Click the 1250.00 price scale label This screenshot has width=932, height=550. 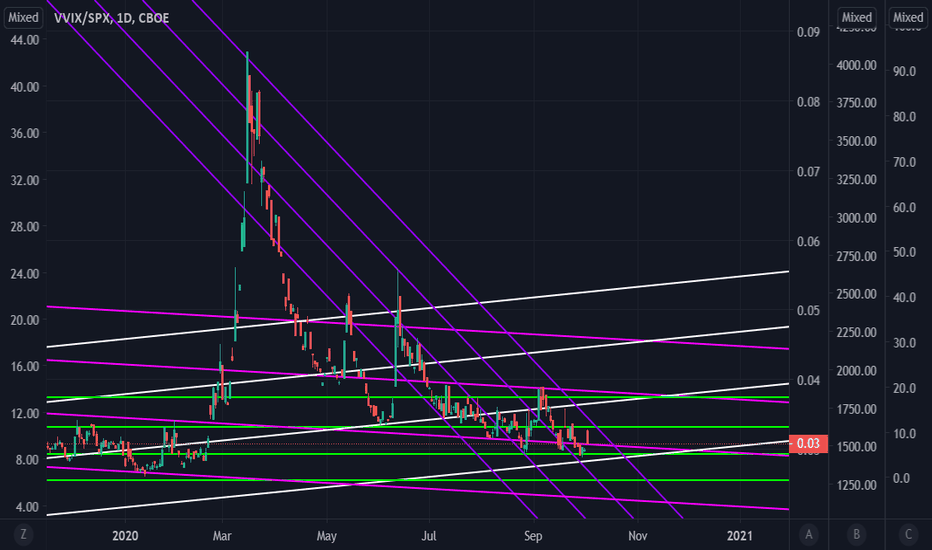pyautogui.click(x=857, y=485)
